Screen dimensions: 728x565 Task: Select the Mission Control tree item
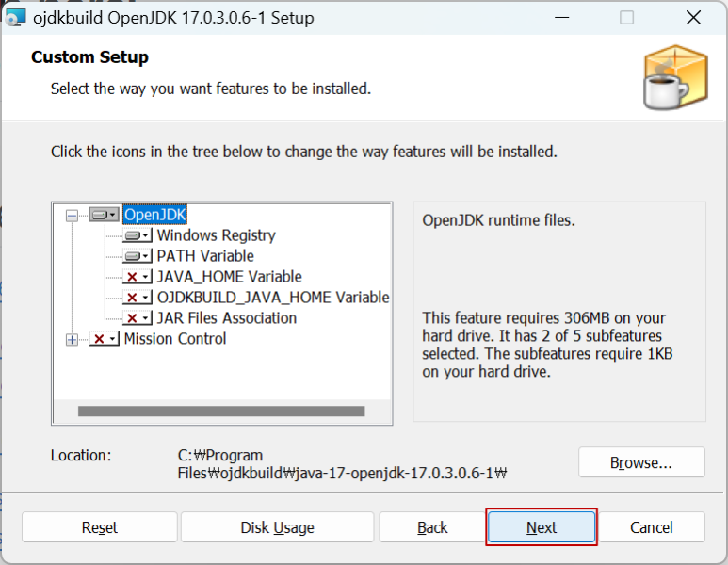click(x=175, y=339)
